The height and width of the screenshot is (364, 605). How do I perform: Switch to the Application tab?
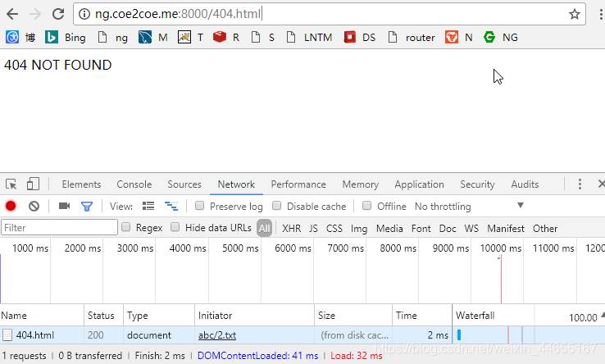point(419,184)
